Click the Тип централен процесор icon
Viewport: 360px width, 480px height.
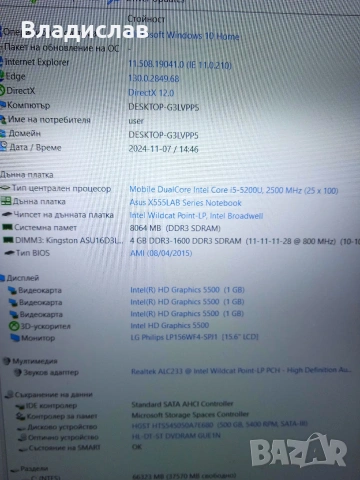[x=6, y=188]
